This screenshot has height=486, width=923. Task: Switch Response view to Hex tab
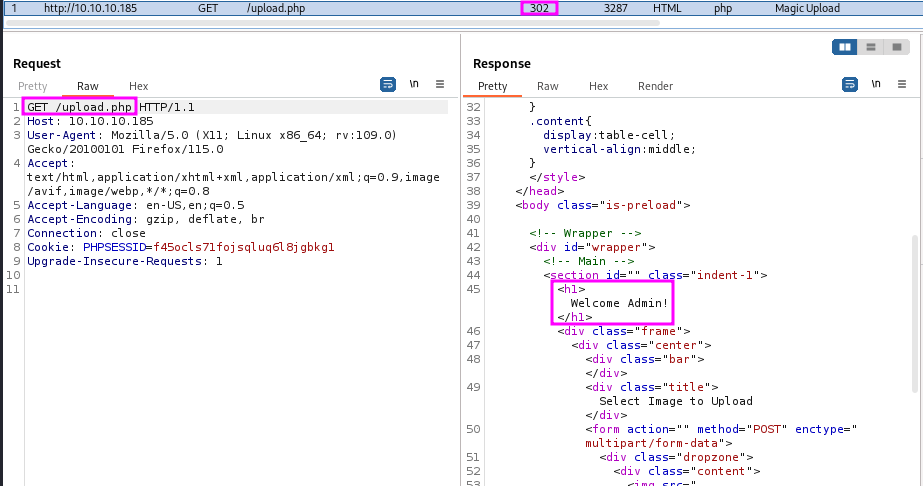598,86
